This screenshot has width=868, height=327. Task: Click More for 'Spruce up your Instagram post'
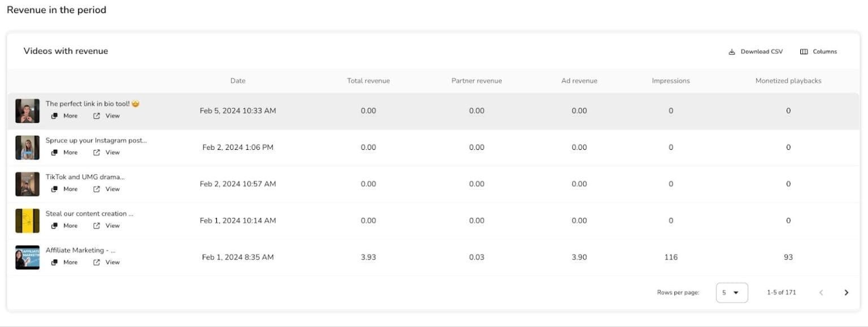[x=70, y=153]
